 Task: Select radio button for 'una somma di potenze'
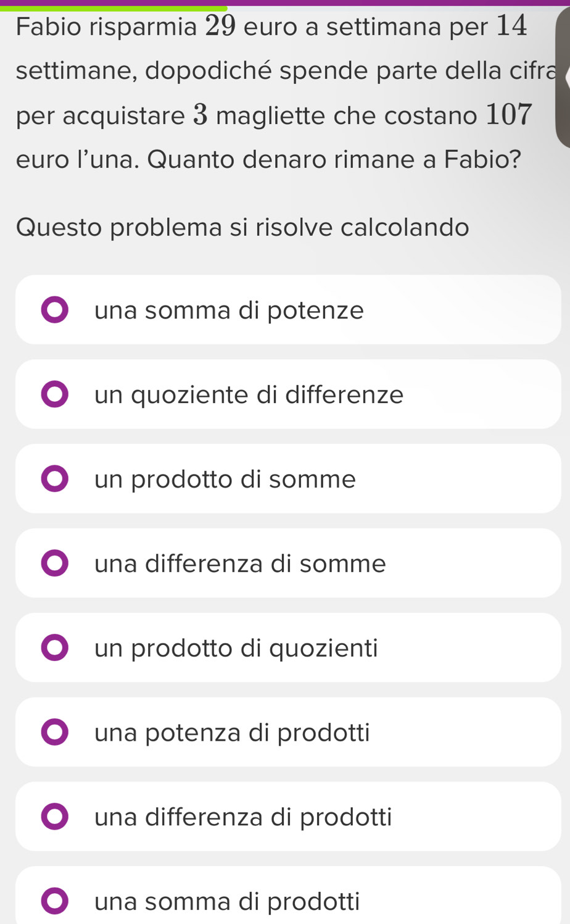(x=55, y=310)
